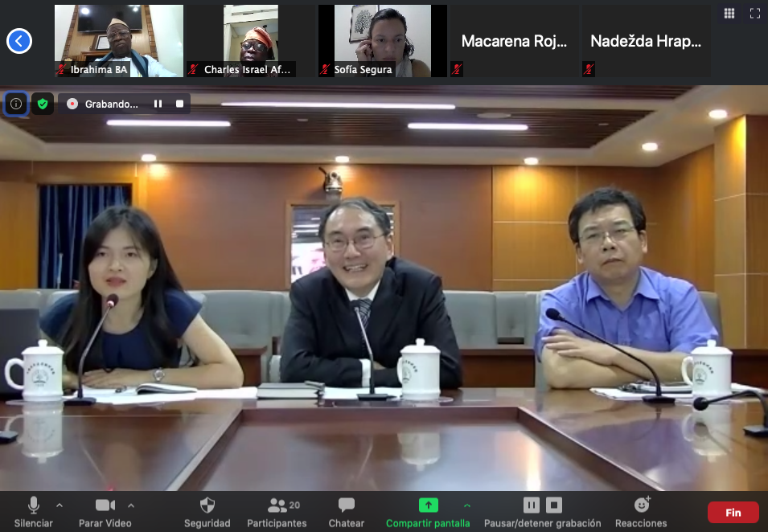This screenshot has height=532, width=768.
Task: Select Charles Israel video thumbnail
Action: 251,41
